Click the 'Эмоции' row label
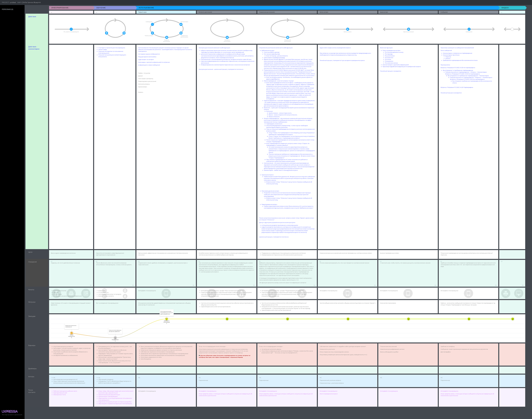 coord(32,316)
